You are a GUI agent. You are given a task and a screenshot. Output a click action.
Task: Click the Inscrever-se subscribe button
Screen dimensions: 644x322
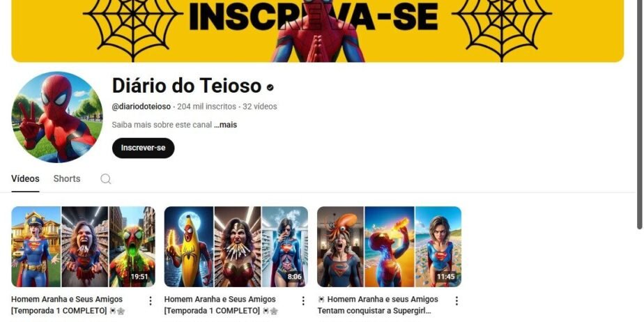click(144, 148)
